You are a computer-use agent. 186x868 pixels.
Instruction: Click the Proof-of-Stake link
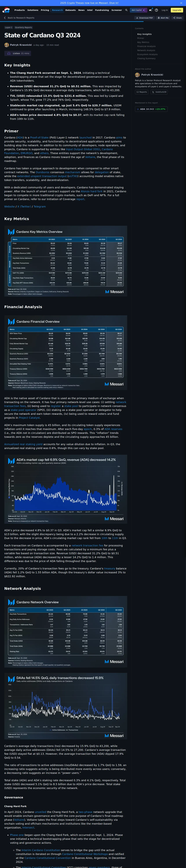[39, 137]
